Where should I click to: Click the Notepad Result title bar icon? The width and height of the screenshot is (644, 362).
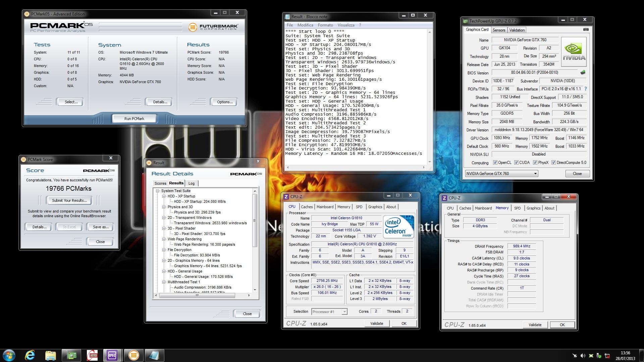pyautogui.click(x=287, y=17)
